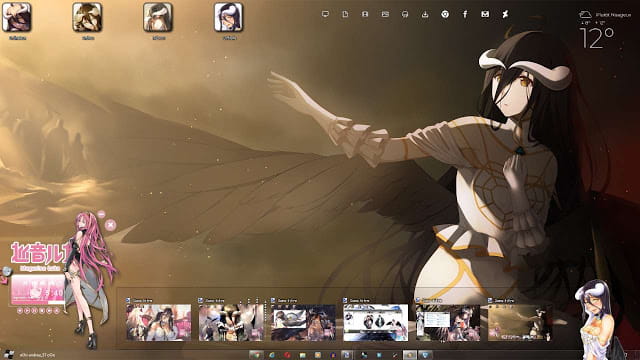Minimize the pink Luka music player widget
This screenshot has height=360, width=640.
(x=101, y=214)
